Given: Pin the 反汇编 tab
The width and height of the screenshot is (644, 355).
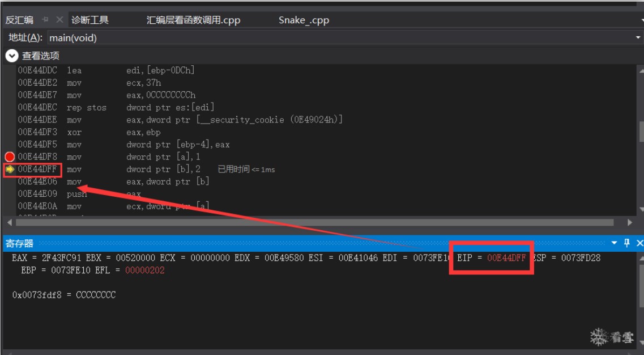Looking at the screenshot, I should point(45,19).
